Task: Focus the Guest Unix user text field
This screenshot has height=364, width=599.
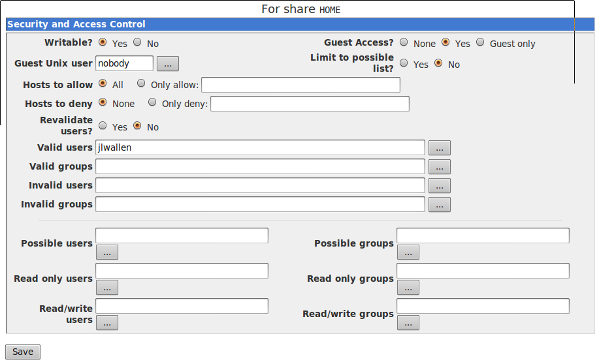Action: [x=124, y=63]
